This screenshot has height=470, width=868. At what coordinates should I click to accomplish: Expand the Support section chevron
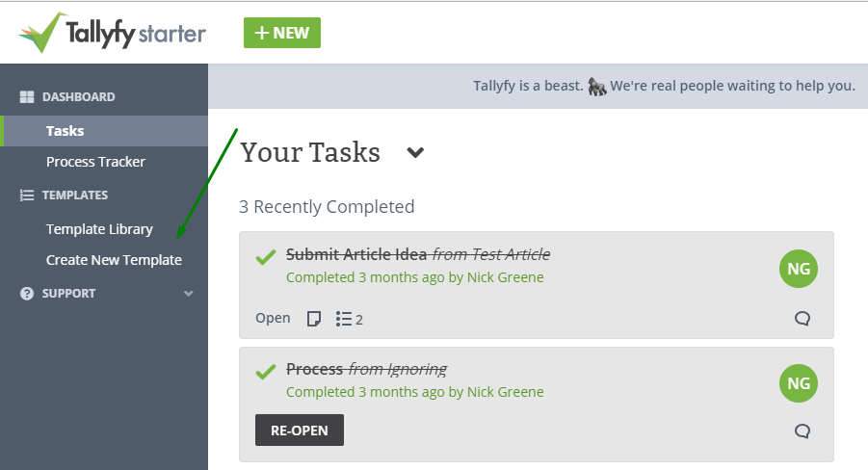189,294
